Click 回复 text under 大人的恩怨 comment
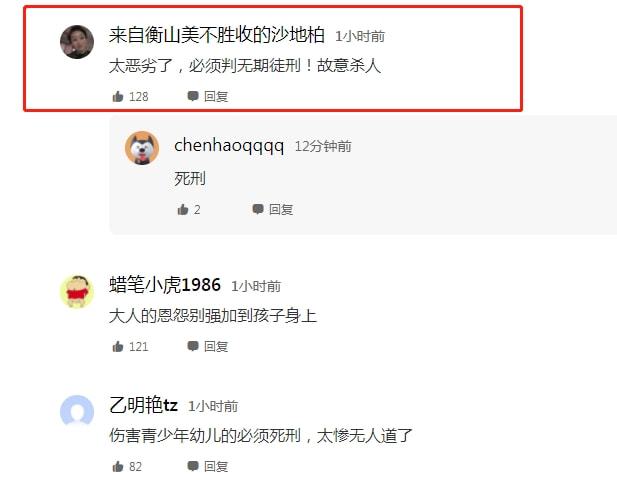This screenshot has width=617, height=491. click(x=216, y=346)
